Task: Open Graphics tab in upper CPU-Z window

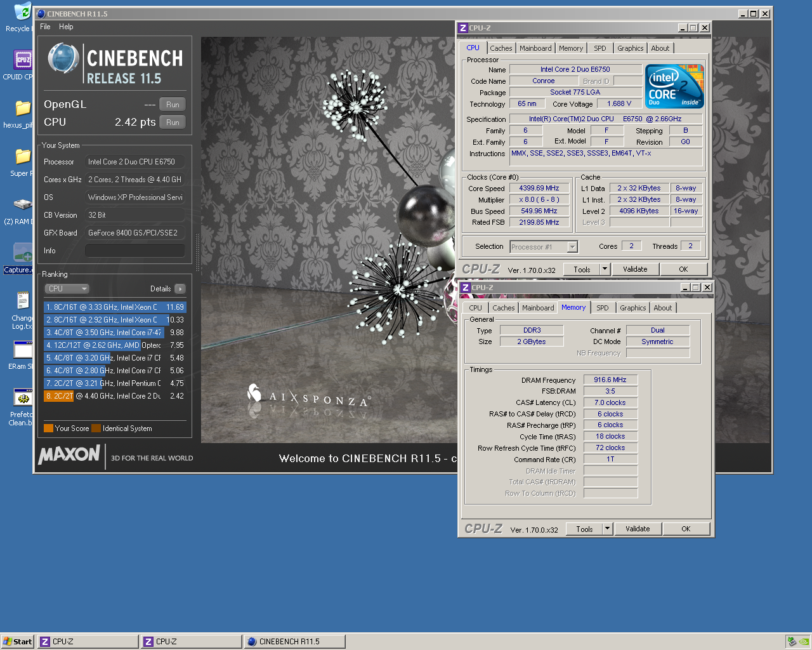Action: tap(631, 48)
